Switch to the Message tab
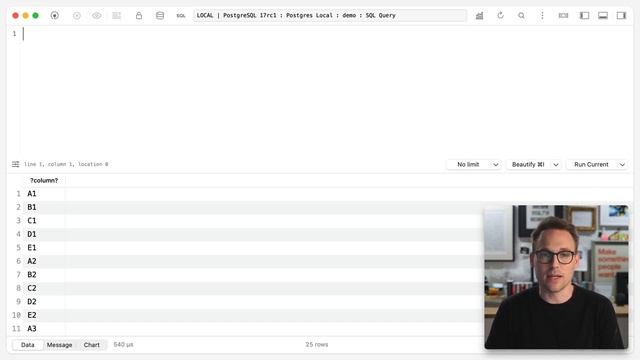This screenshot has height=360, width=640. click(60, 345)
